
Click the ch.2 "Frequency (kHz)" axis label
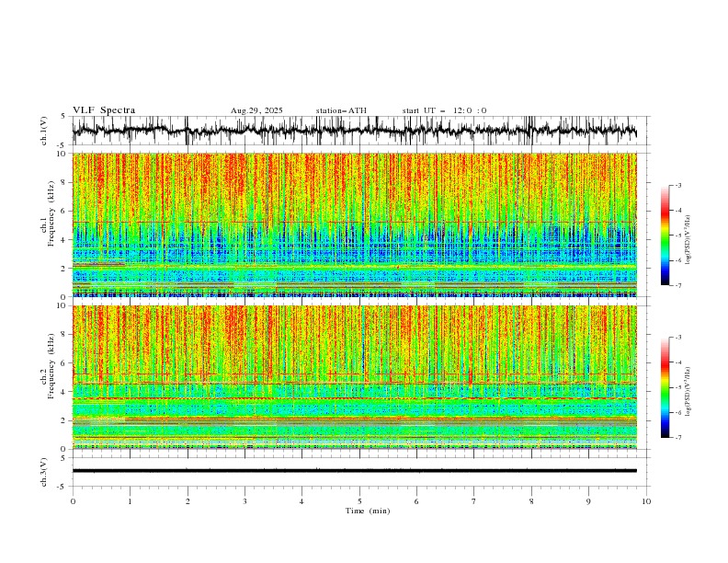click(51, 366)
